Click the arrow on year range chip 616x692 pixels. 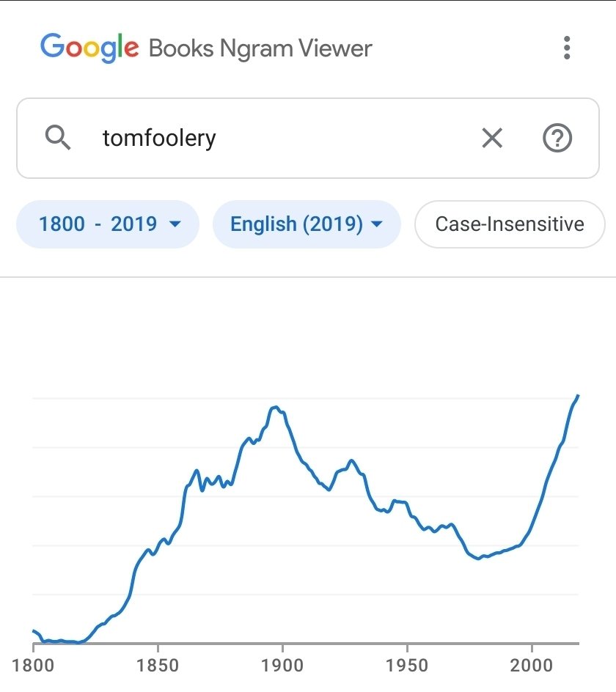coord(175,224)
